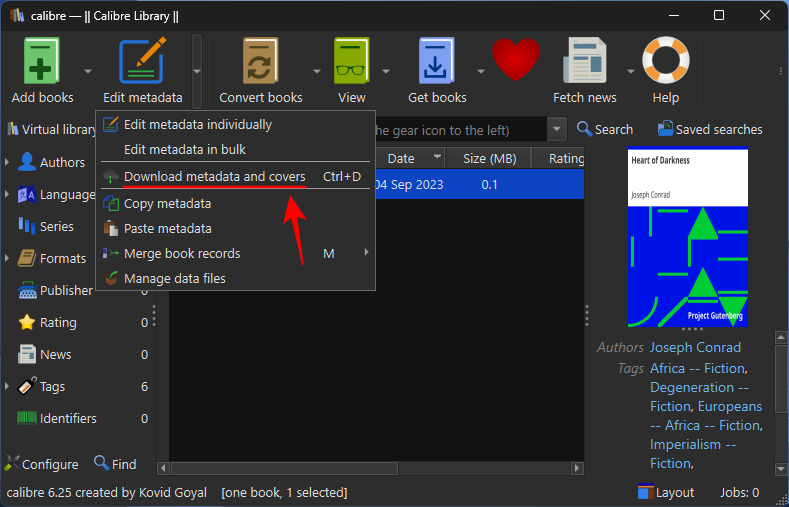This screenshot has width=789, height=507.
Task: Select Identifiers in tag browser
Action: coord(68,418)
